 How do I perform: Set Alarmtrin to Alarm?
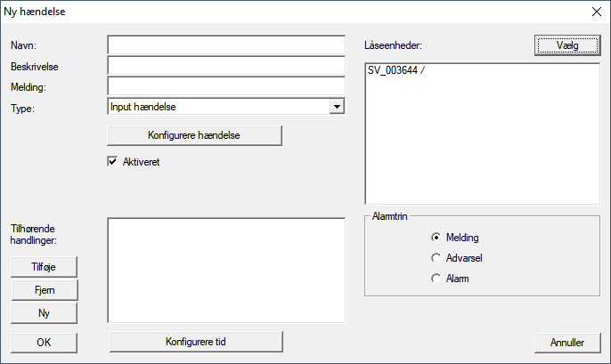pyautogui.click(x=436, y=279)
